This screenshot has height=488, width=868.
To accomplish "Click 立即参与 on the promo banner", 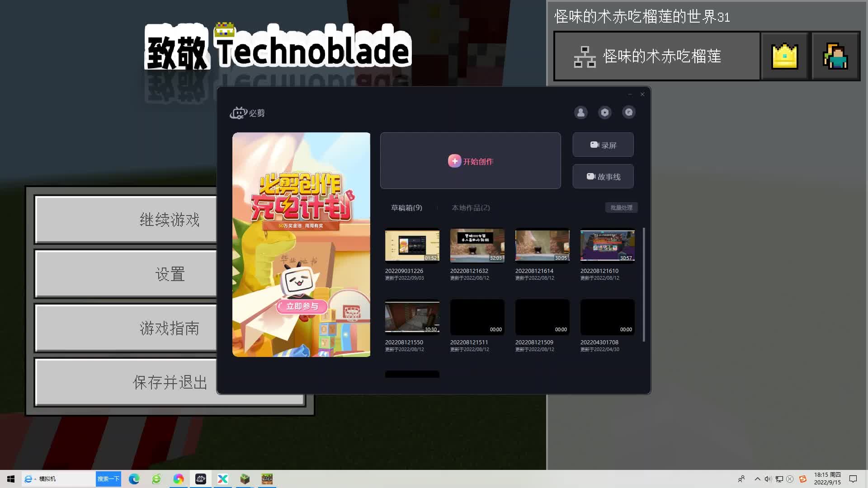I will click(x=302, y=306).
